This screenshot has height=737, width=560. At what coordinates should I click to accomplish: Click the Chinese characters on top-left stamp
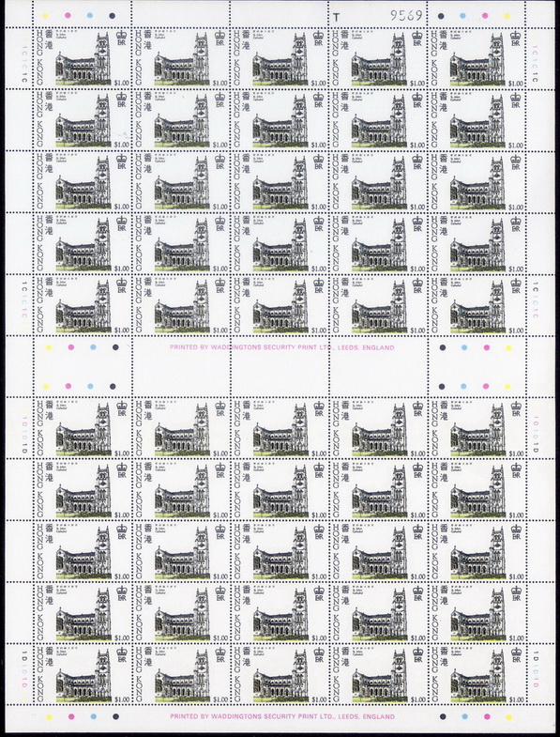49,39
